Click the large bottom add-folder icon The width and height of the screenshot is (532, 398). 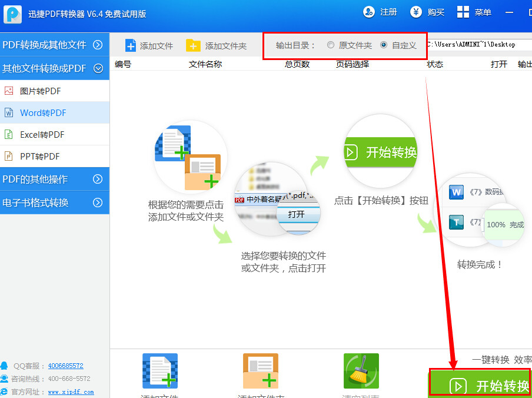pyautogui.click(x=261, y=371)
